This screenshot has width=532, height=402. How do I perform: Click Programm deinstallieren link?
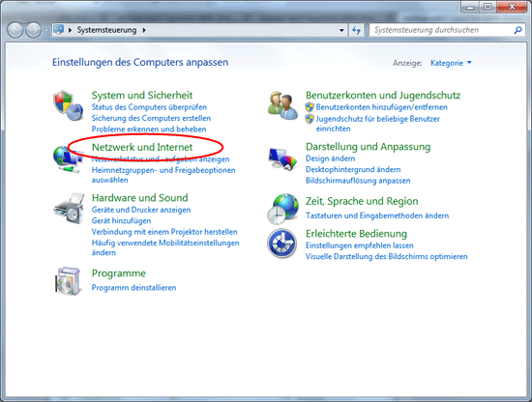(134, 288)
